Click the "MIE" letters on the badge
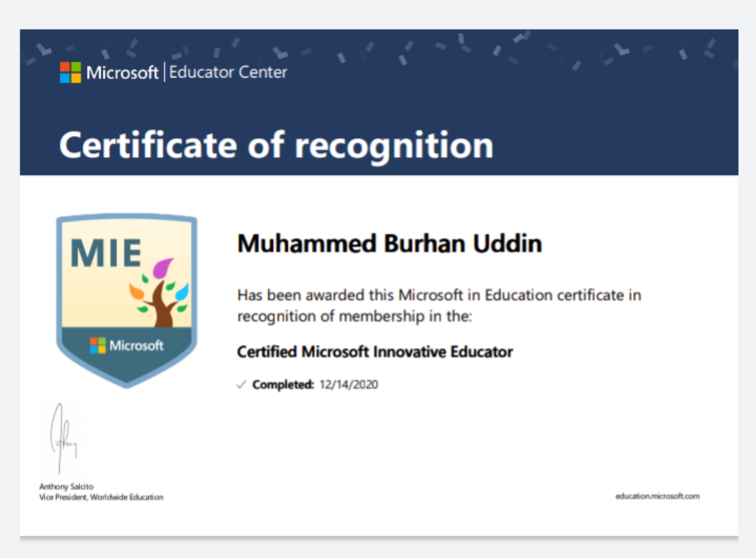This screenshot has height=558, width=756. pyautogui.click(x=106, y=252)
